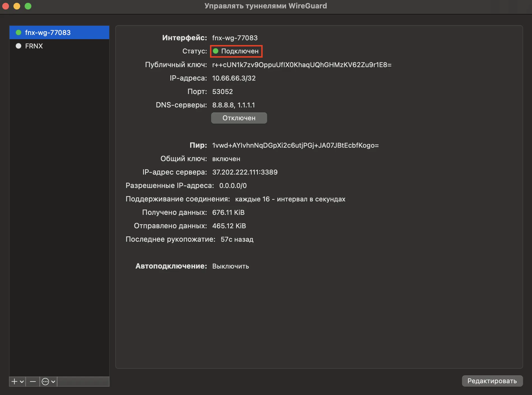Image resolution: width=532 pixels, height=395 pixels.
Task: Click the interface name fnx-wg-77083 value
Action: 235,38
